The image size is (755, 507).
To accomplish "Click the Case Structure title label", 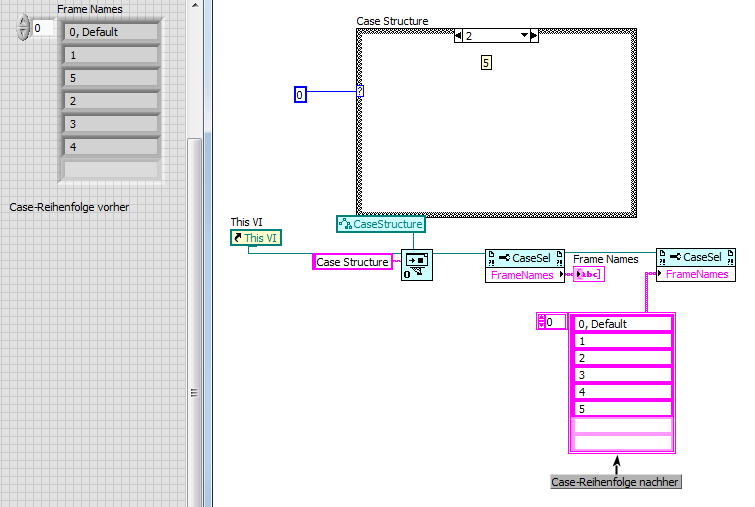I will pyautogui.click(x=392, y=21).
